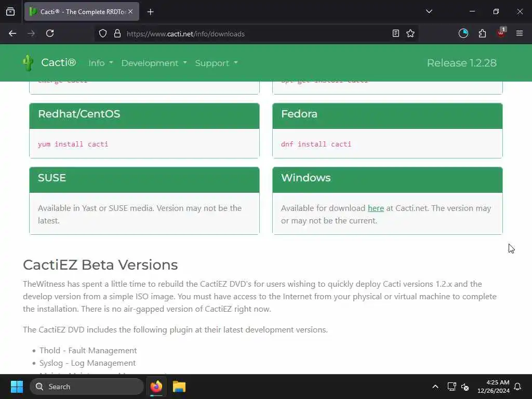Close the Cacti browser tab

130,11
